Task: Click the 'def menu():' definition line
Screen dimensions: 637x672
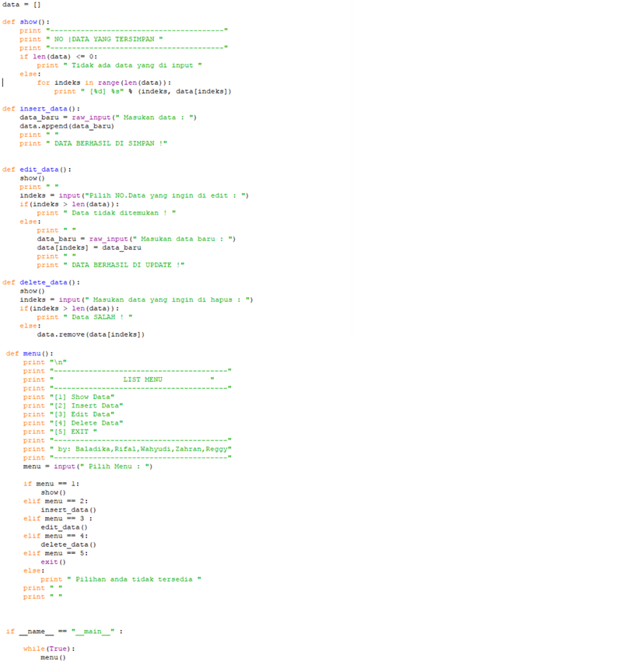Action: click(30, 354)
